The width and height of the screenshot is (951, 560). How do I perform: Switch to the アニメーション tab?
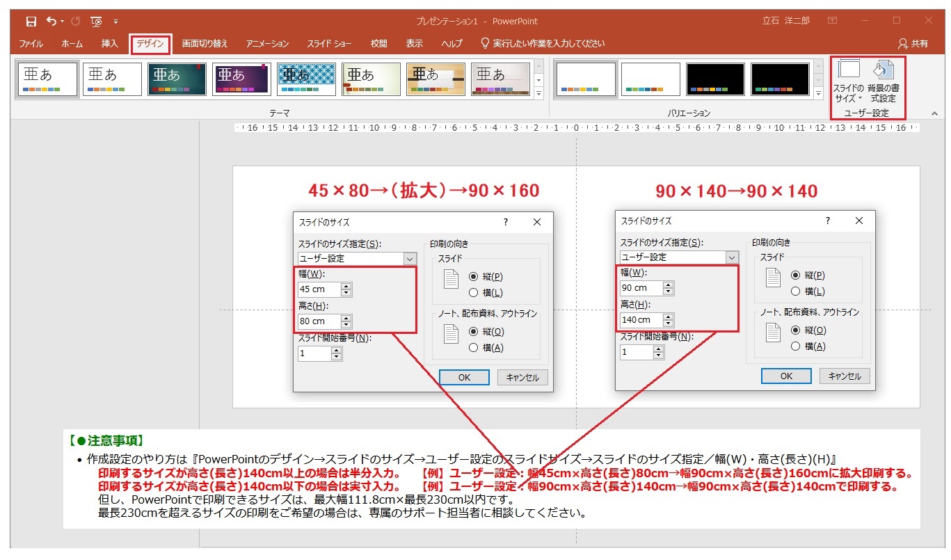pos(267,43)
